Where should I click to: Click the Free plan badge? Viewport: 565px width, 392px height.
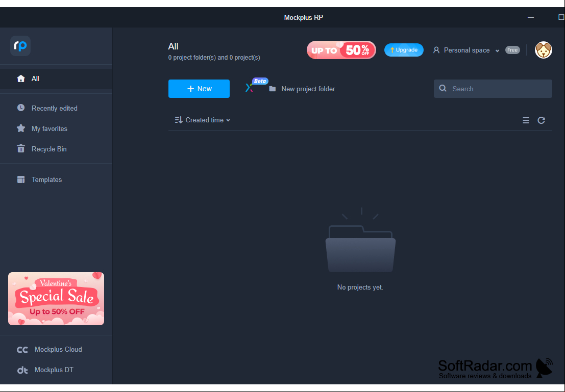pos(512,50)
